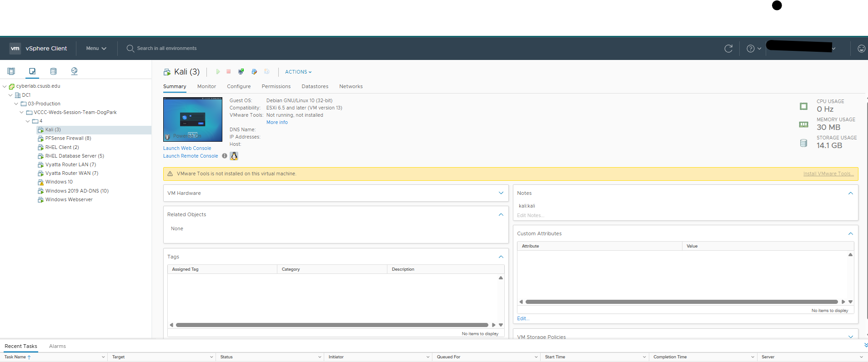Open the Task Name column filter dropdown
The image size is (868, 362).
[x=103, y=357]
